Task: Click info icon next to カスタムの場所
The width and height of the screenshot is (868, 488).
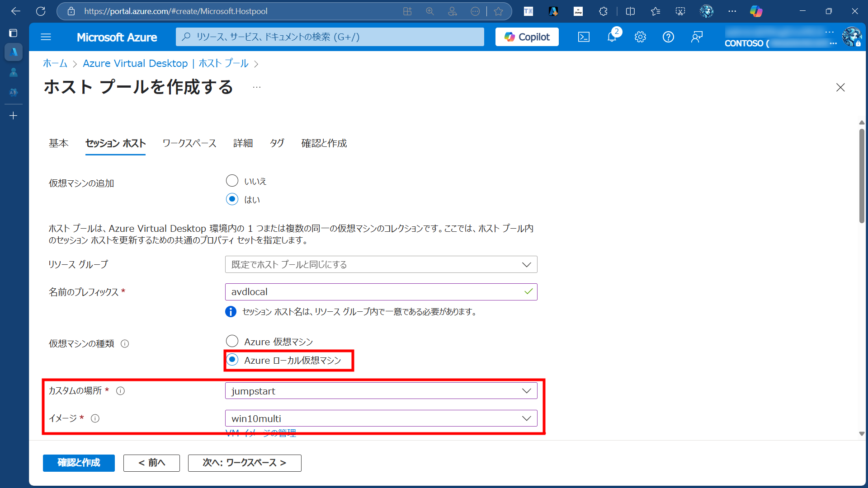Action: point(120,391)
